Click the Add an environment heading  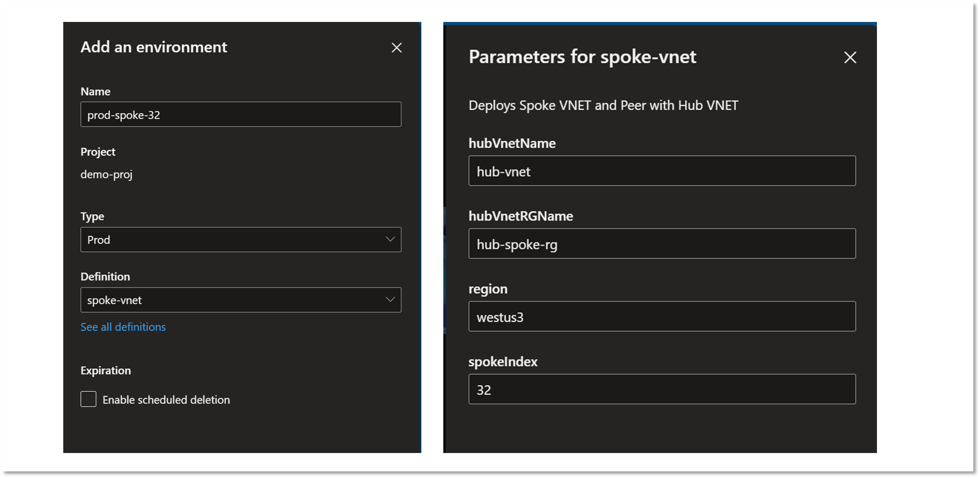[154, 47]
